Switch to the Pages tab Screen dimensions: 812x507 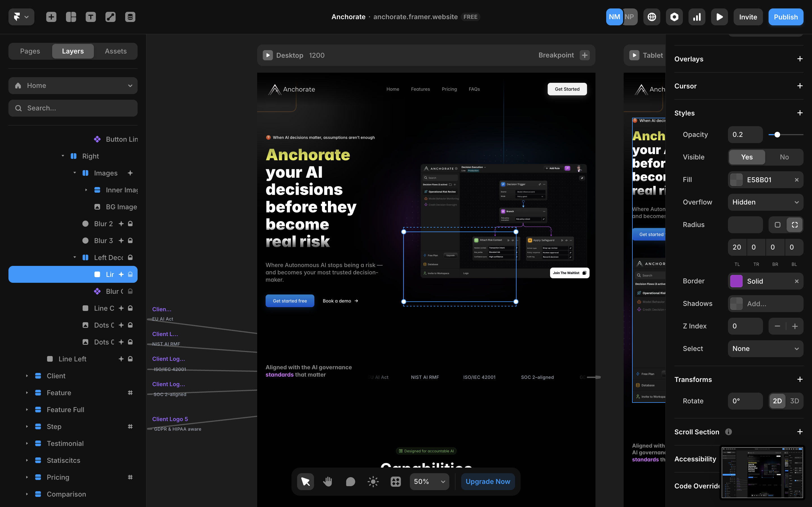point(30,51)
